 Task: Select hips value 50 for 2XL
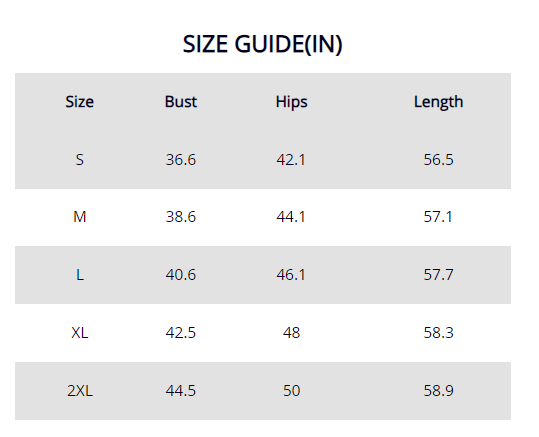pyautogui.click(x=292, y=391)
